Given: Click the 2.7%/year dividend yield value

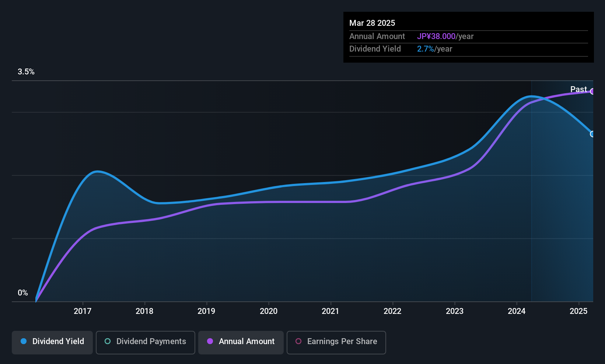Looking at the screenshot, I should 434,49.
